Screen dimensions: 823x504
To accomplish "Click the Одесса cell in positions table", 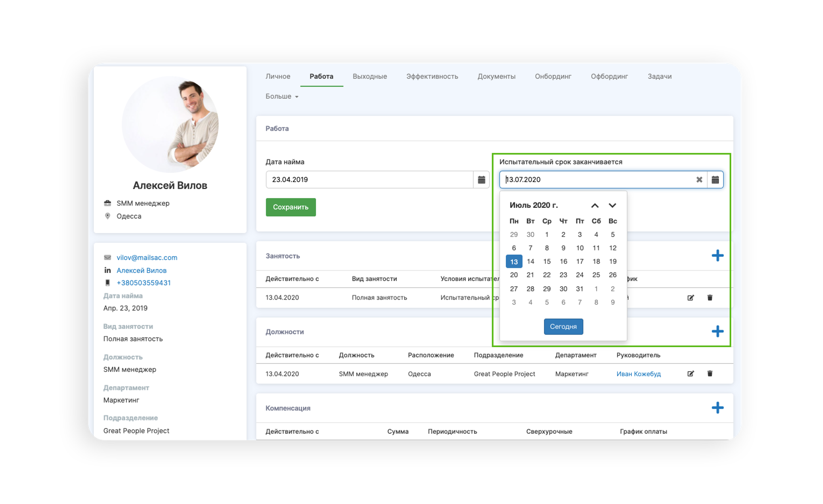I will 419,374.
